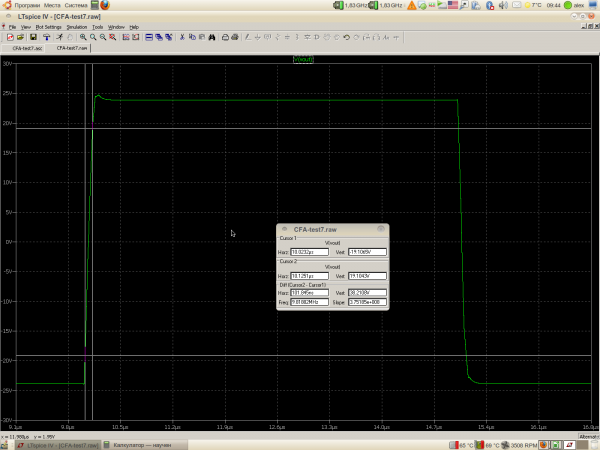Click the Pan magnifier icon
Image resolution: width=600 pixels, height=450 pixels.
click(x=93, y=37)
